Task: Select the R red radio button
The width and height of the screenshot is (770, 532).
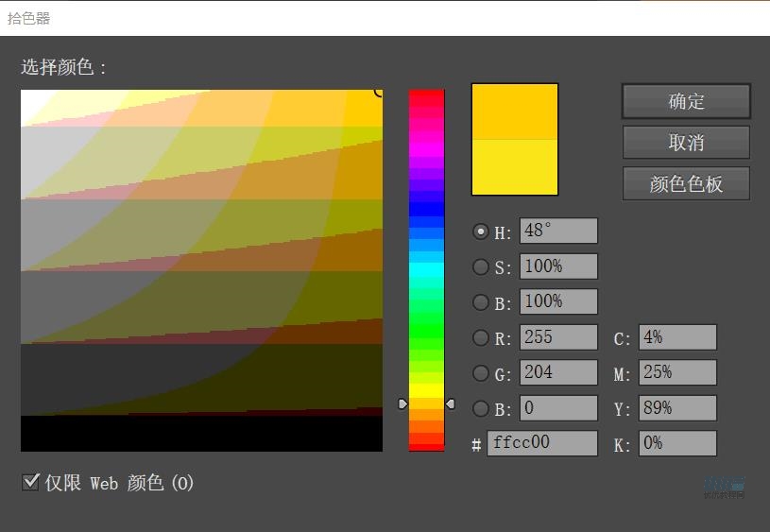Action: tap(481, 337)
